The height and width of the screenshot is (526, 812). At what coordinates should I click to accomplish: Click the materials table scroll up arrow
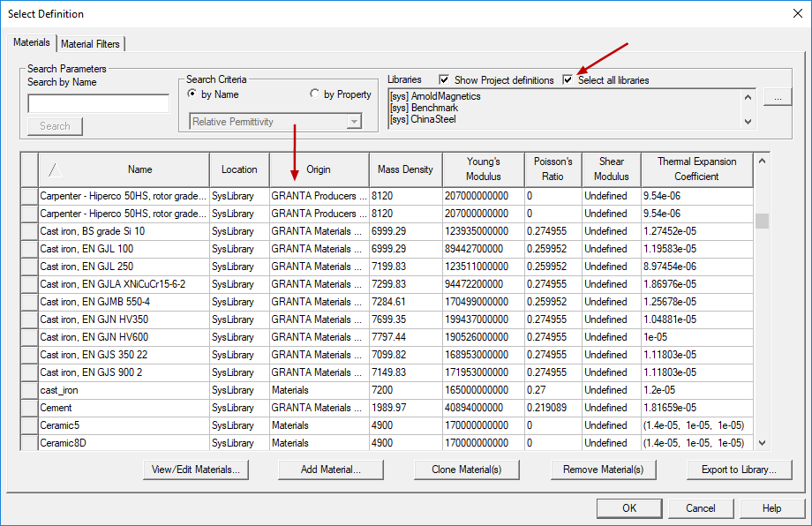coord(762,162)
